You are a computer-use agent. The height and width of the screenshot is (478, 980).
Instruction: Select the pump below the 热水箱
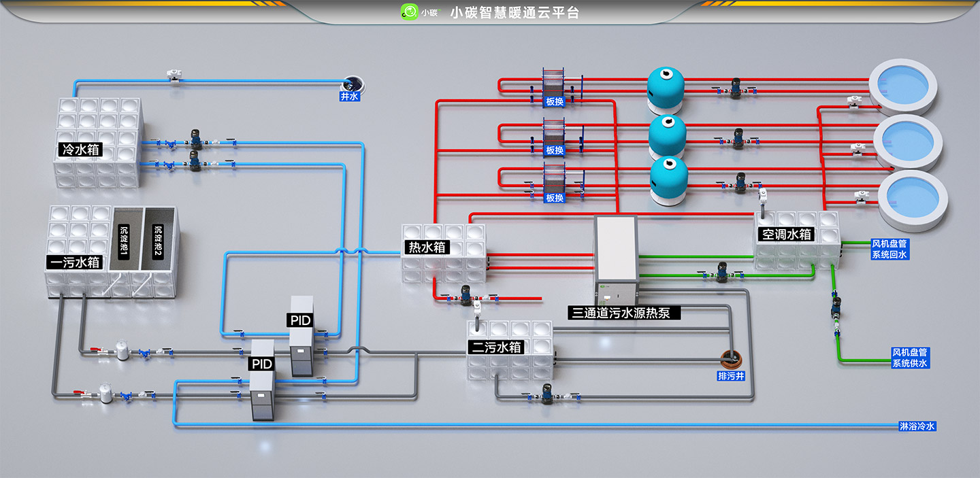coord(466,294)
